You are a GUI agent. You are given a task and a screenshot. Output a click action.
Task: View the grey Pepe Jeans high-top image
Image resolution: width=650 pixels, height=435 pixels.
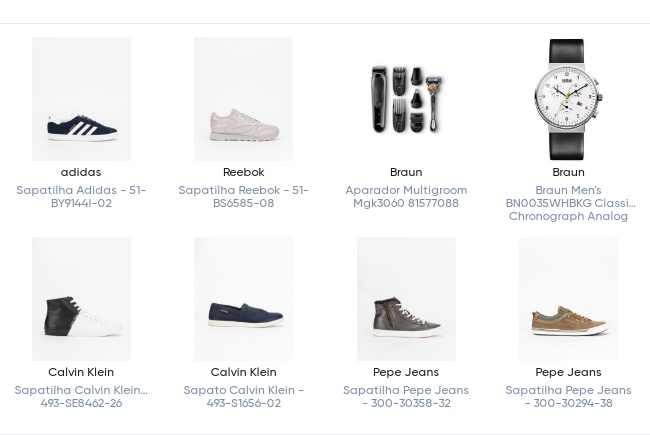point(406,299)
